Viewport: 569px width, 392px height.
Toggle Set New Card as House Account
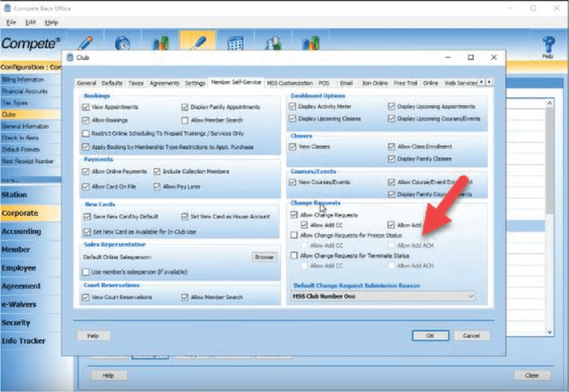pos(184,217)
